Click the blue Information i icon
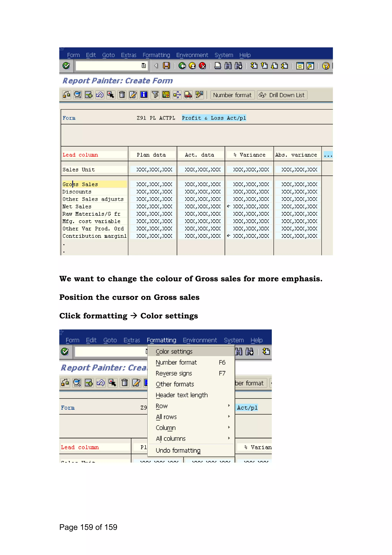The width and height of the screenshot is (392, 555). (x=144, y=95)
